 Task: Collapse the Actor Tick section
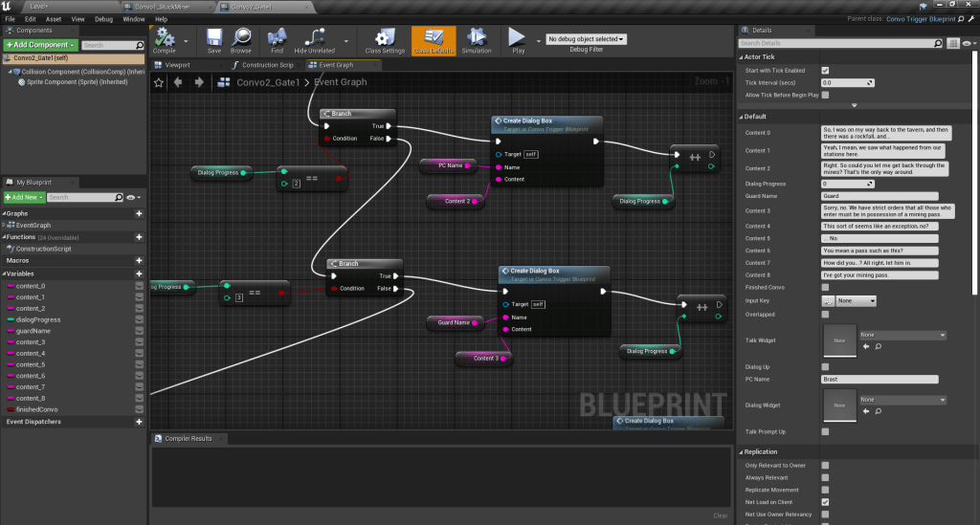click(x=743, y=57)
